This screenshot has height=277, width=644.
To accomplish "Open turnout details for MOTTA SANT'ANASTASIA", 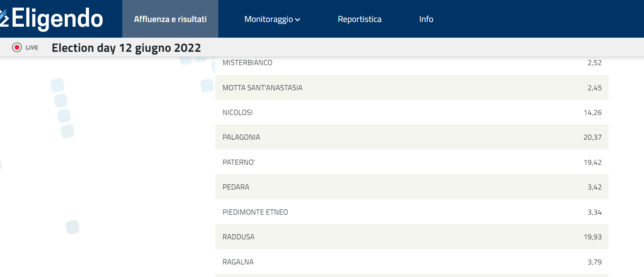I will [411, 87].
